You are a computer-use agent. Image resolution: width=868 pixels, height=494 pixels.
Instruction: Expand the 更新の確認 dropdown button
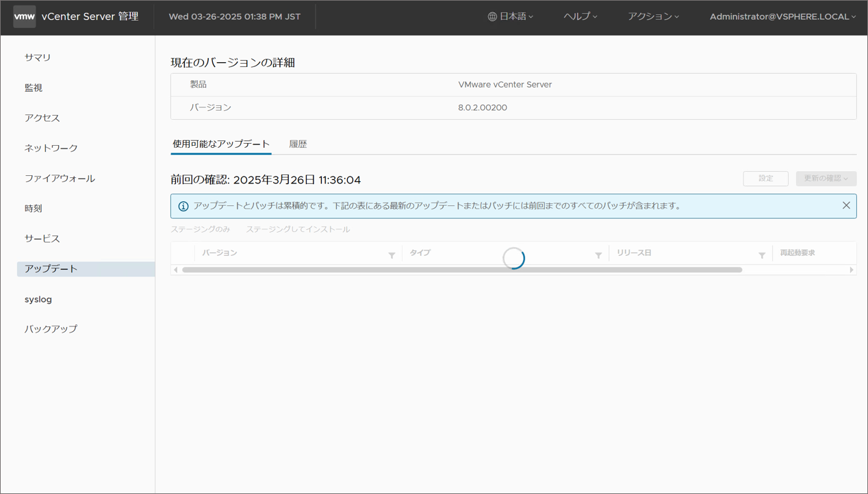click(x=826, y=179)
